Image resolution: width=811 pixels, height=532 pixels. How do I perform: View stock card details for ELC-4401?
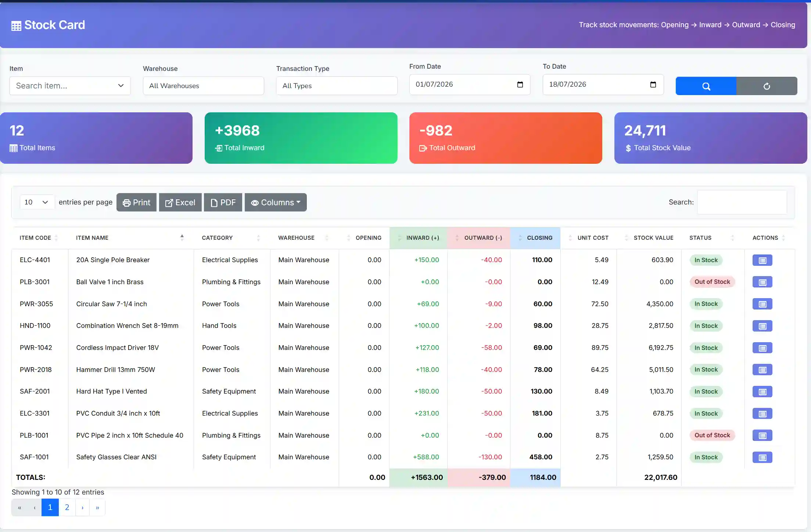pyautogui.click(x=762, y=260)
